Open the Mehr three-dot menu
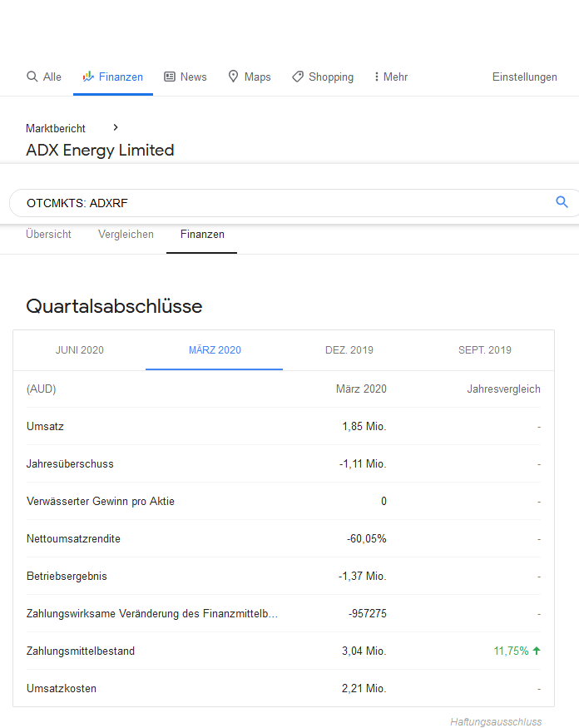The height and width of the screenshot is (728, 579). [x=376, y=77]
